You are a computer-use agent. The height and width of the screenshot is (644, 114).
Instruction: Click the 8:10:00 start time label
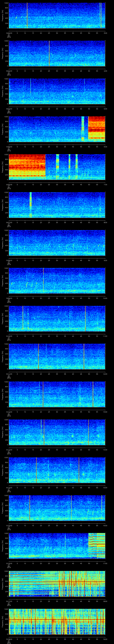click(9, 336)
